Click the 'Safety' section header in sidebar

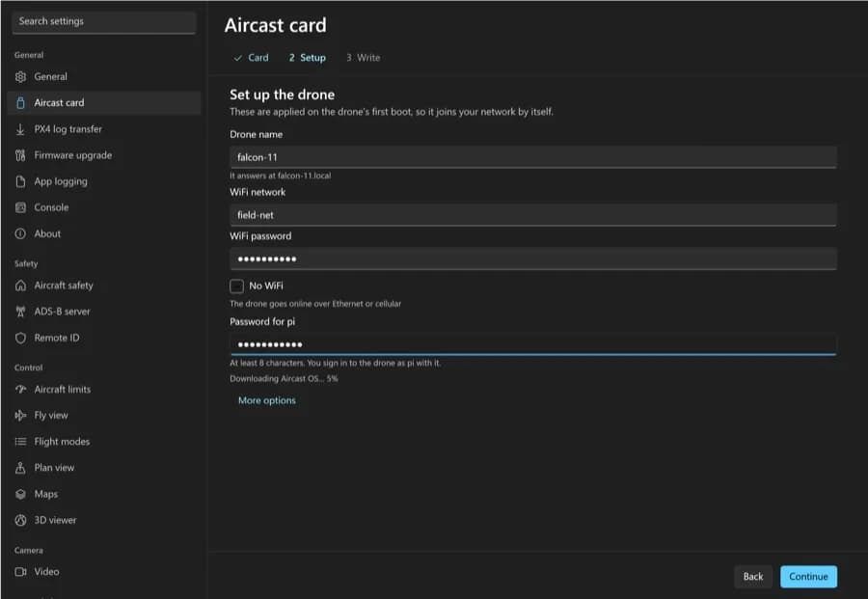click(26, 264)
